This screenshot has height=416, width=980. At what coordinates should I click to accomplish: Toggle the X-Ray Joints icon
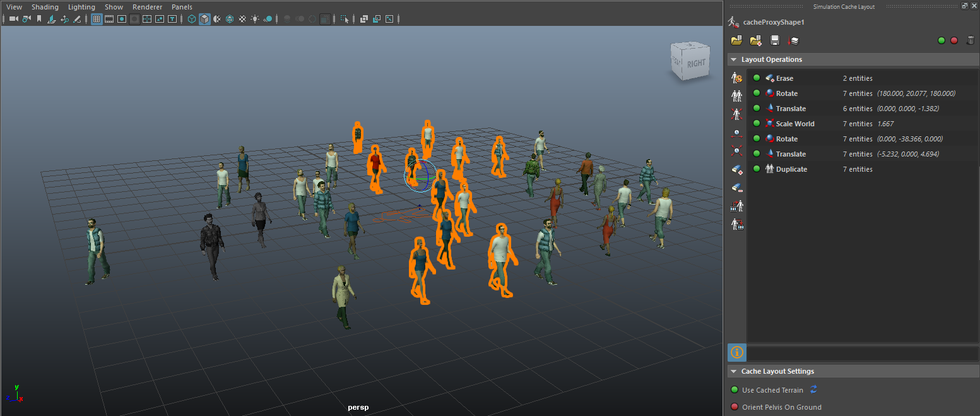[x=389, y=19]
